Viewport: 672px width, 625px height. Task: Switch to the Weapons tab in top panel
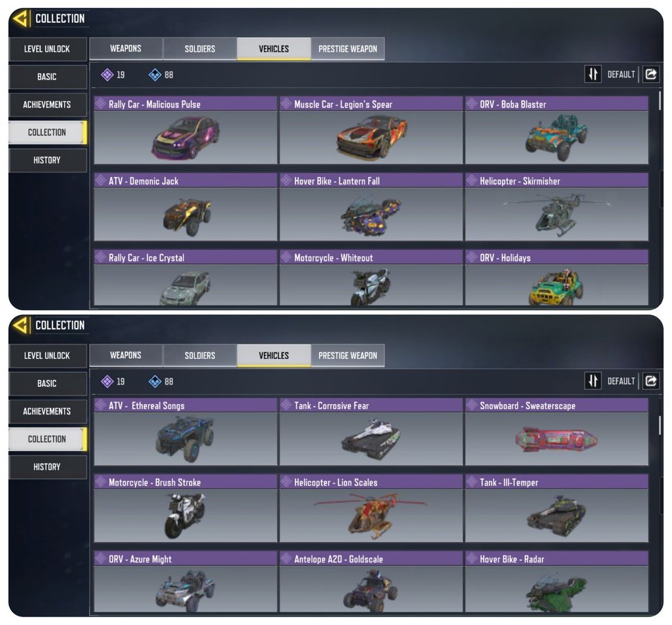point(126,48)
